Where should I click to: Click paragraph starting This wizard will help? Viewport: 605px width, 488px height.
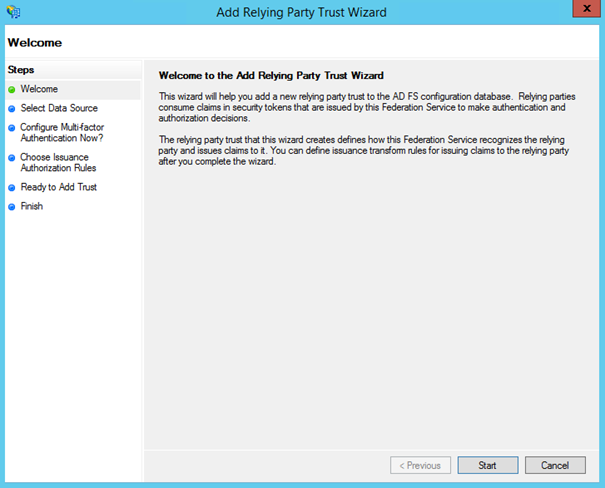tap(367, 107)
